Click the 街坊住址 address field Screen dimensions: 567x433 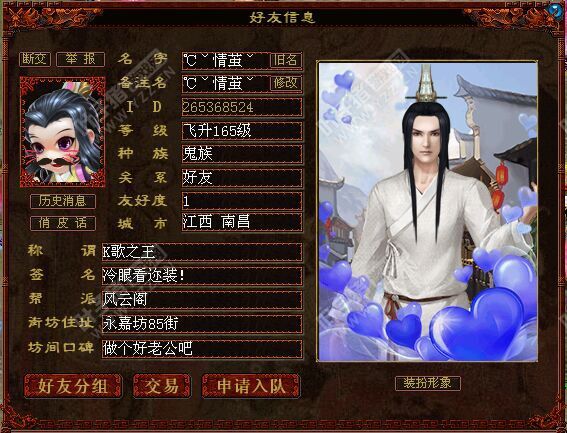point(202,324)
